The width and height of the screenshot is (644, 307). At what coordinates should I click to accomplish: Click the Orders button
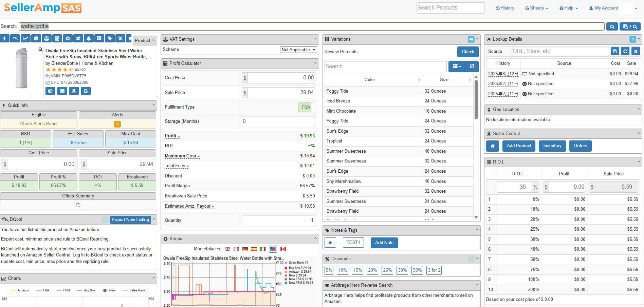click(x=581, y=146)
